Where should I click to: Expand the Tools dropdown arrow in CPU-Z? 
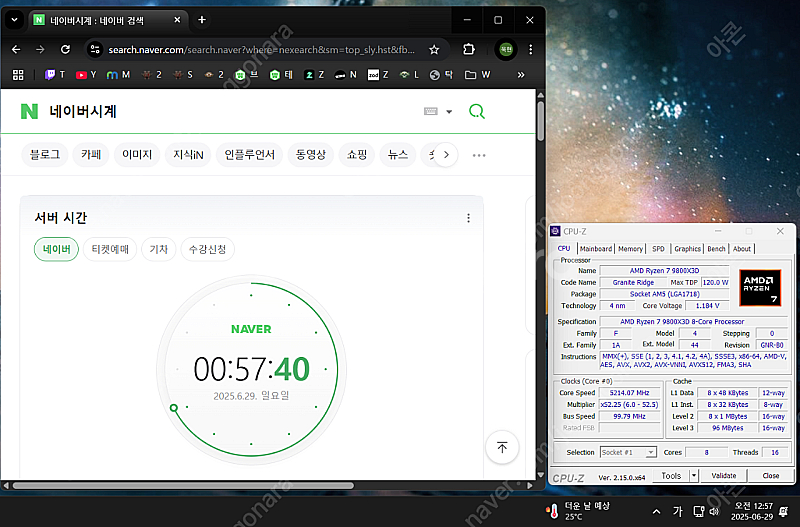[693, 476]
